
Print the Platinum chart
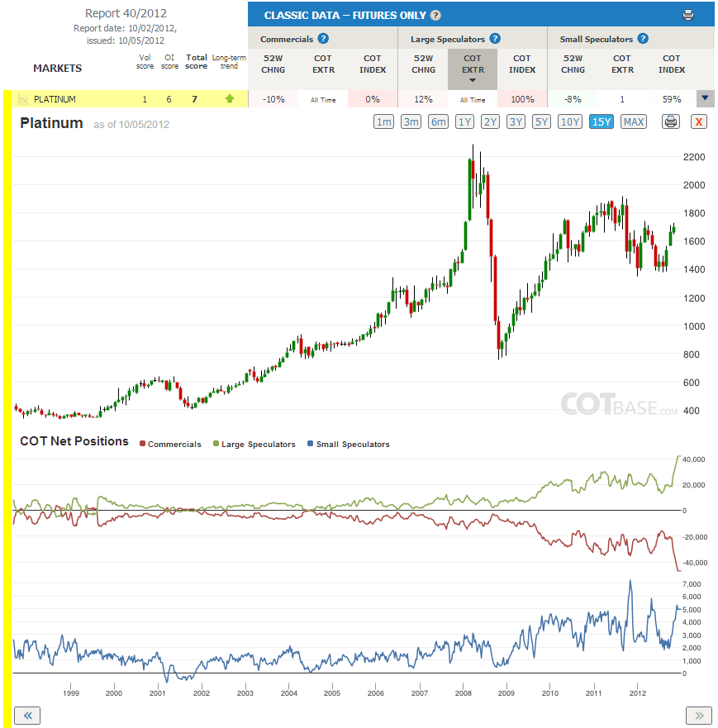point(671,121)
